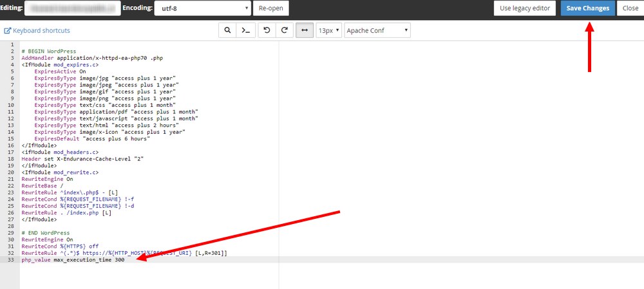Click the command line prompt icon
The width and height of the screenshot is (644, 289).
click(x=245, y=30)
